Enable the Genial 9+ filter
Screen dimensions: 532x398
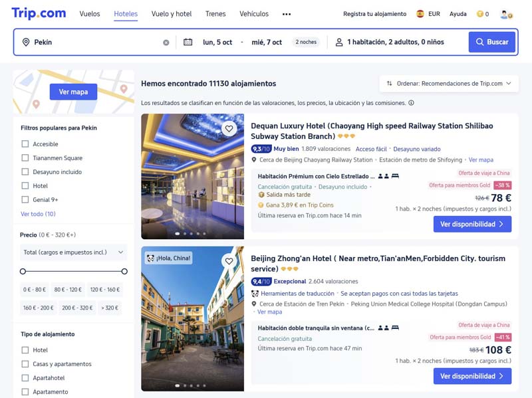pyautogui.click(x=25, y=199)
